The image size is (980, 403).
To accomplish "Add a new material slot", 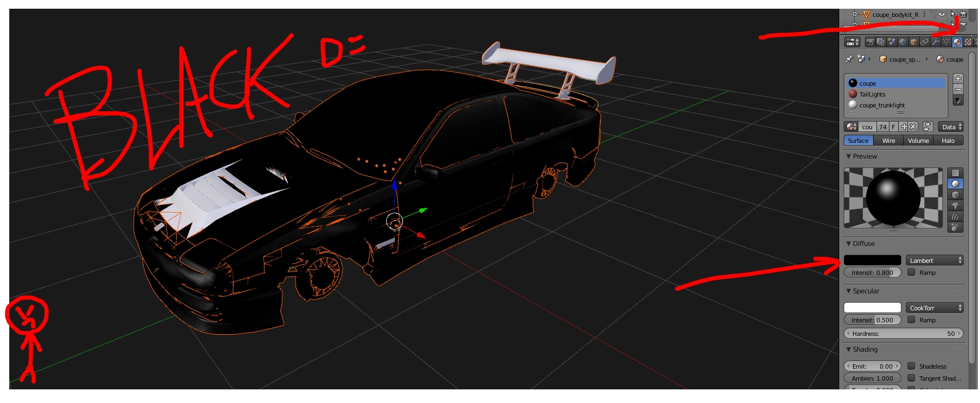I will tap(958, 79).
